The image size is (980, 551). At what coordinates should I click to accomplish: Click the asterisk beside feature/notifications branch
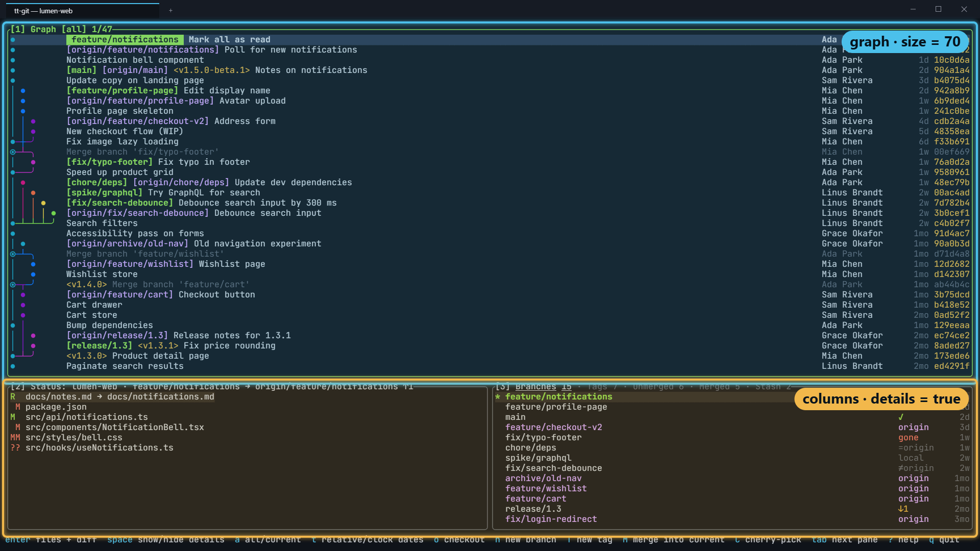(x=498, y=397)
